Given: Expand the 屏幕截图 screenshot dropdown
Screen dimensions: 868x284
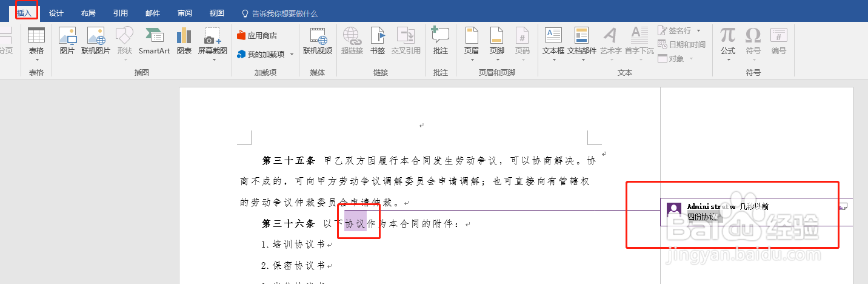Looking at the screenshot, I should point(213,59).
